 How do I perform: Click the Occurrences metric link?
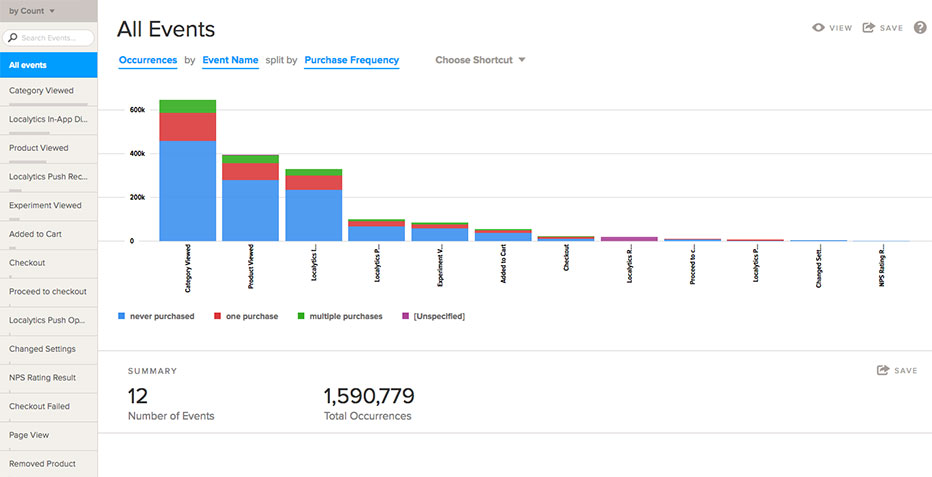(x=148, y=60)
